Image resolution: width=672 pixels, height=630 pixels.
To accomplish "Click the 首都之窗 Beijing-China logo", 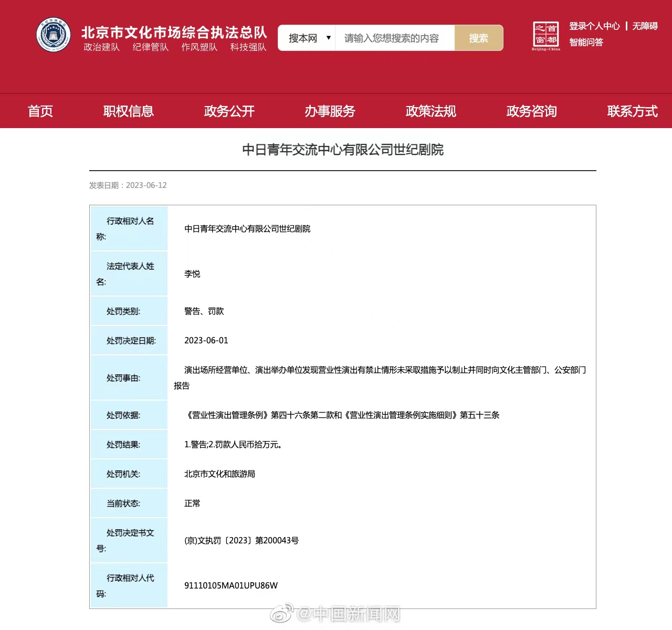I will point(545,36).
